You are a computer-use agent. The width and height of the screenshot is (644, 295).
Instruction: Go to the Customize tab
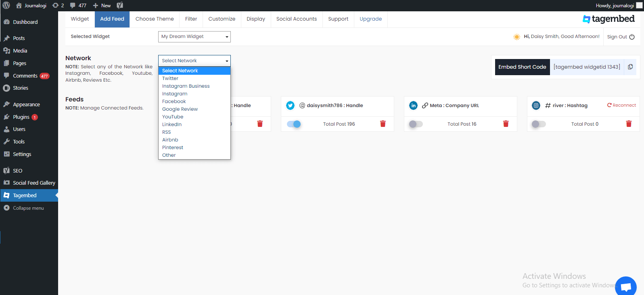(222, 19)
